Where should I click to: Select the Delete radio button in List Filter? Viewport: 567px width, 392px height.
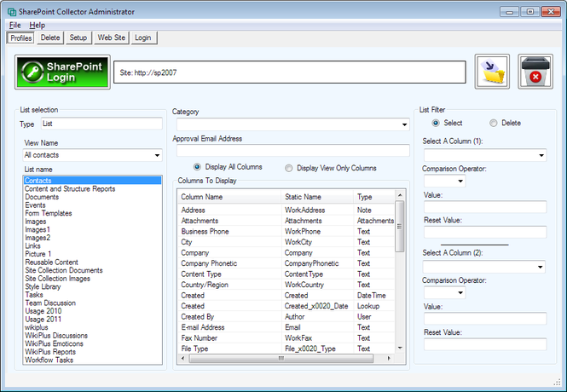pyautogui.click(x=494, y=124)
